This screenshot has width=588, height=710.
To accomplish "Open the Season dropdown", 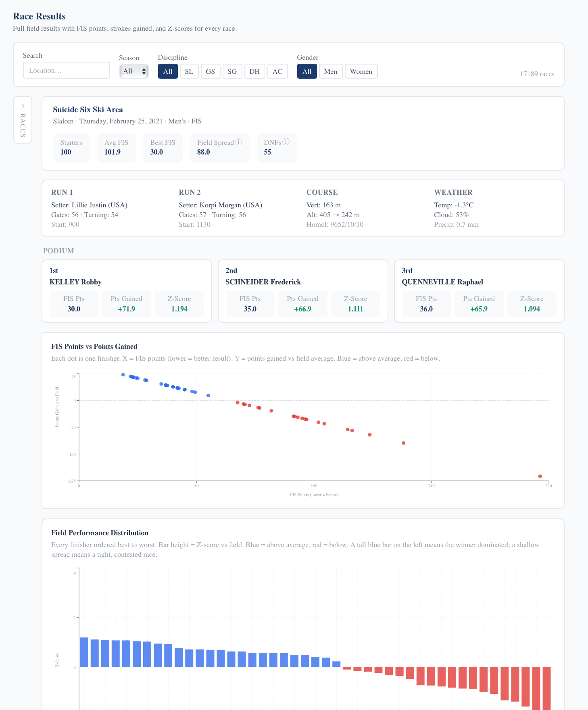I will [134, 71].
